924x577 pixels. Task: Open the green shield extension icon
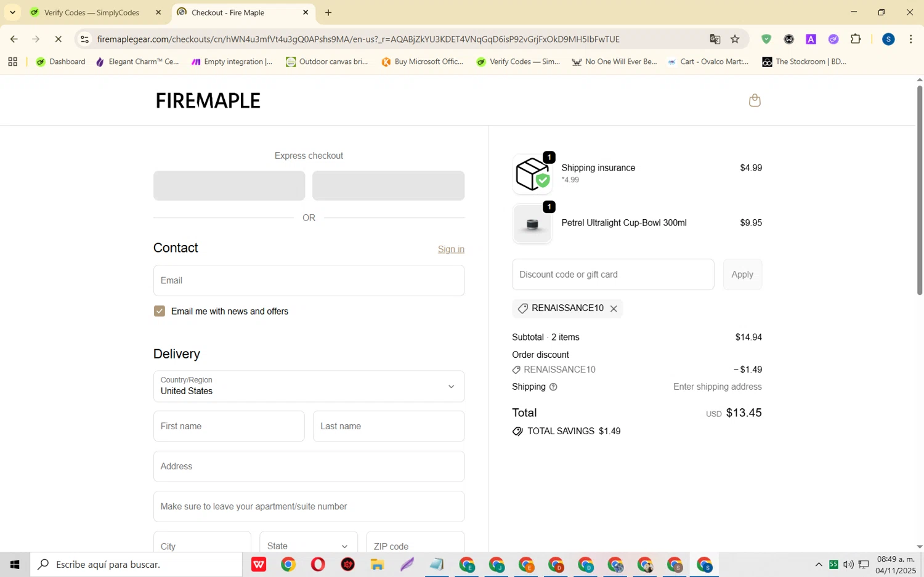(x=766, y=39)
